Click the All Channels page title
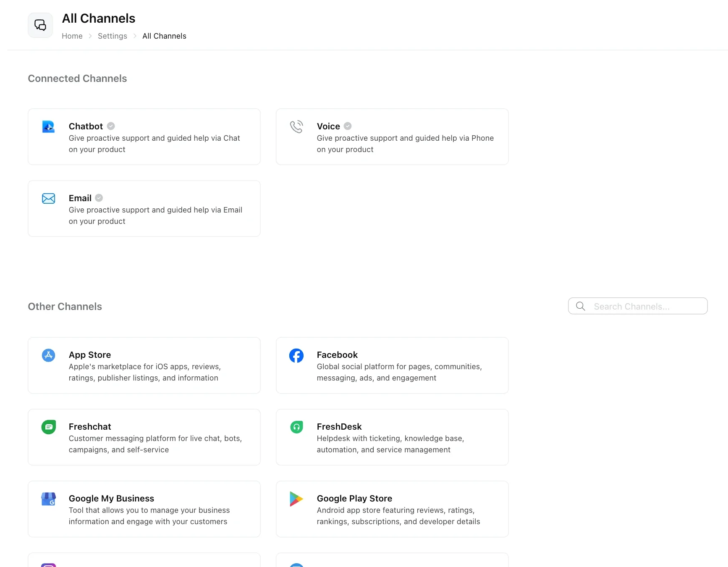 pyautogui.click(x=99, y=18)
